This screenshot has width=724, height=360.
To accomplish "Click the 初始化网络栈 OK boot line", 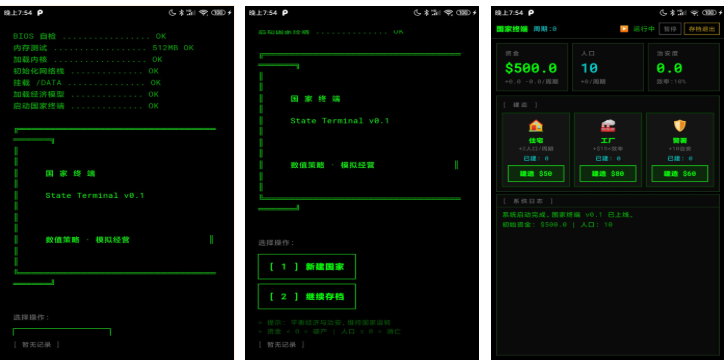I will coord(86,71).
